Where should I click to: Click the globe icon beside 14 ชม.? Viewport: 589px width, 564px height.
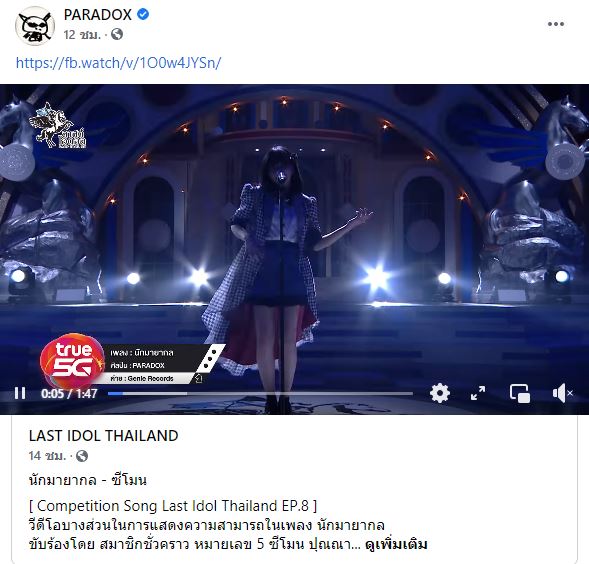(x=82, y=456)
